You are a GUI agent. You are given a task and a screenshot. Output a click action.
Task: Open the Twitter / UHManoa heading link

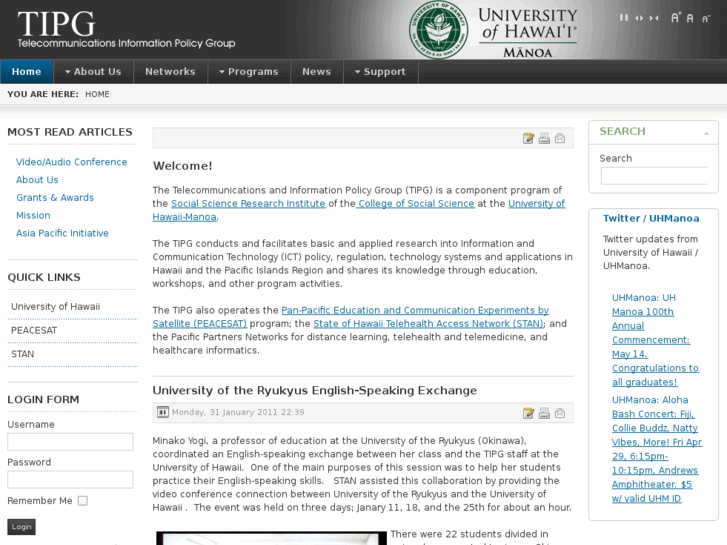tap(651, 218)
